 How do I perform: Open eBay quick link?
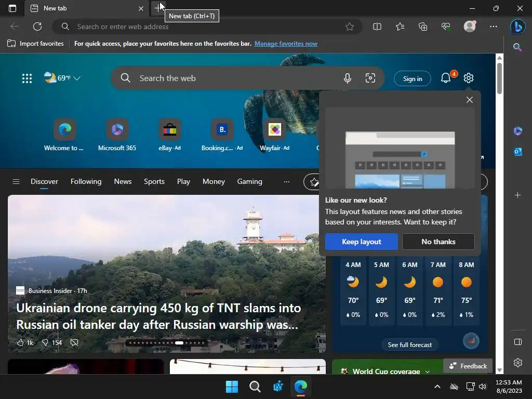pos(170,135)
